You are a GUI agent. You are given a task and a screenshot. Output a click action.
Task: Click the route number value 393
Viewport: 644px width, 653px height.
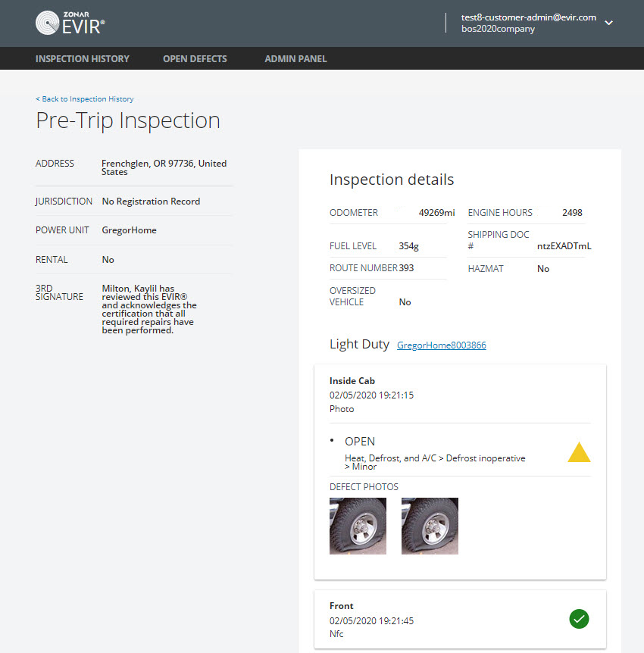[x=406, y=268]
